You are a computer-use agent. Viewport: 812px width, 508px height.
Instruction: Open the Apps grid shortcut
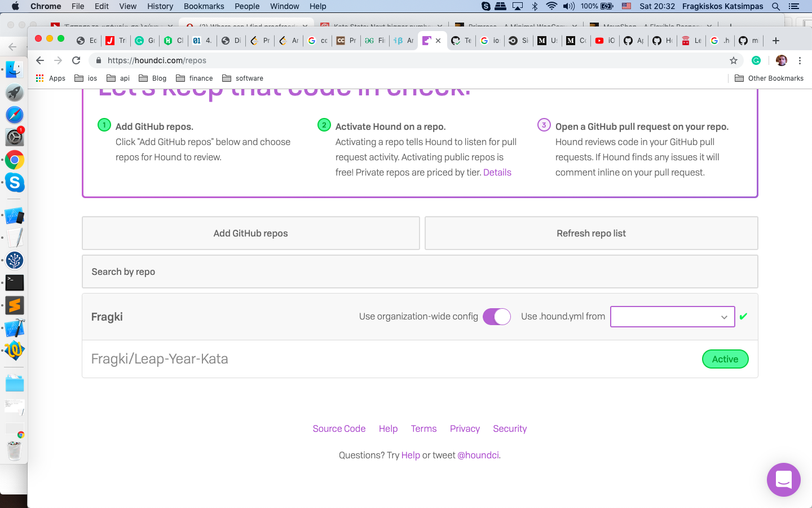[50, 78]
